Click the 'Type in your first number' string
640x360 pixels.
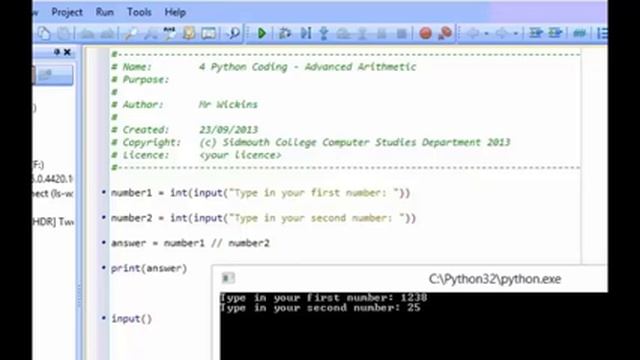point(313,193)
